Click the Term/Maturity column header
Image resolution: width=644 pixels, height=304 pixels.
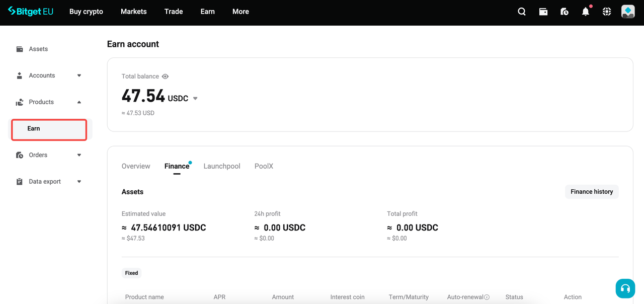[x=409, y=297]
